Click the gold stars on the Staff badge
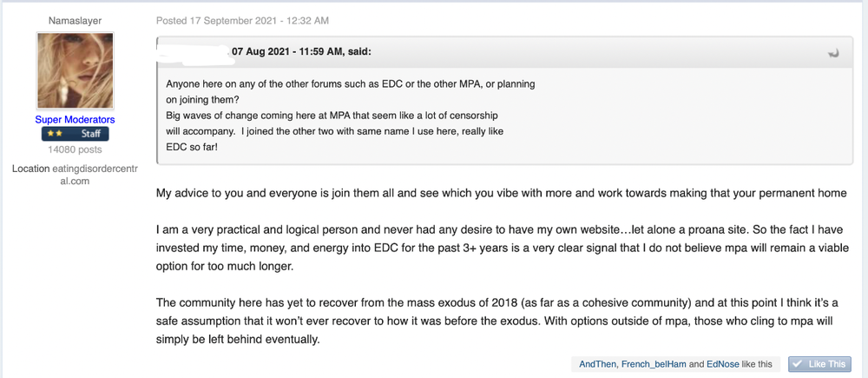The height and width of the screenshot is (378, 868). coord(54,134)
